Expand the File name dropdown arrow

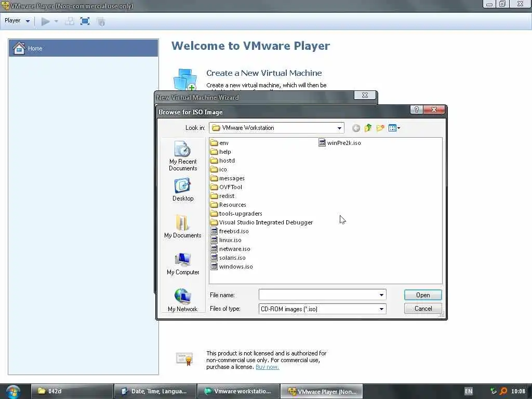(381, 295)
